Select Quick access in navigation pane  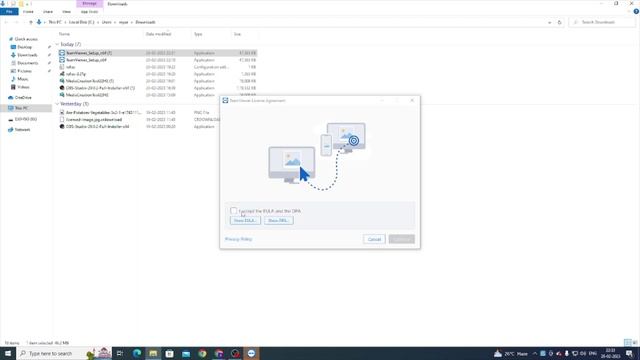[26, 39]
